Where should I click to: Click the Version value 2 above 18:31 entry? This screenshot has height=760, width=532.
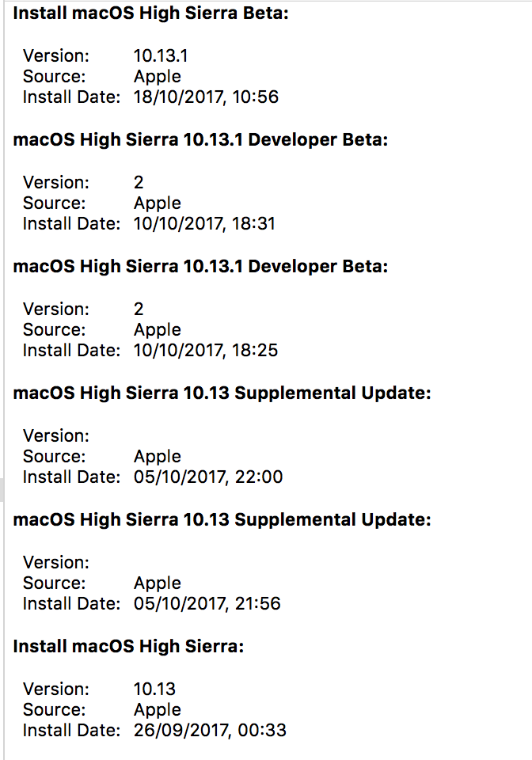click(x=139, y=182)
